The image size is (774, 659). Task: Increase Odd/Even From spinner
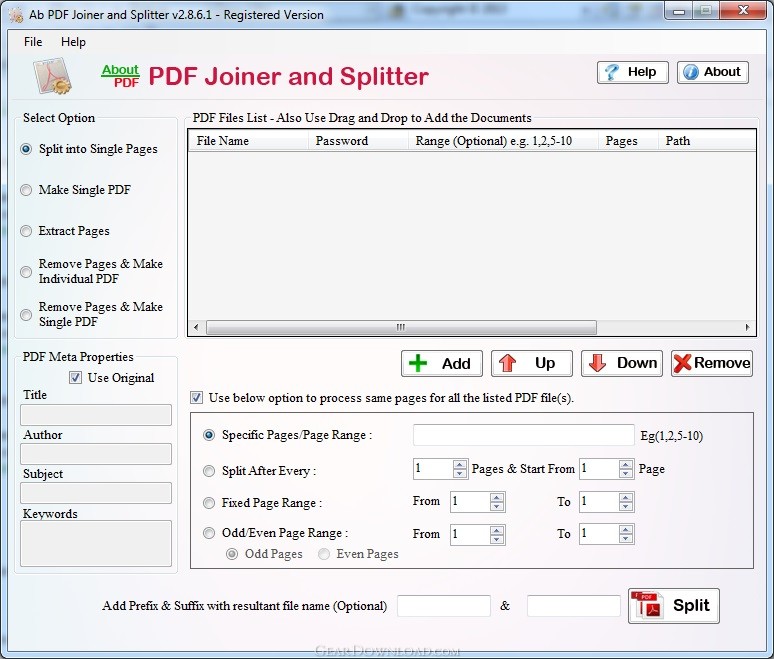pos(497,530)
